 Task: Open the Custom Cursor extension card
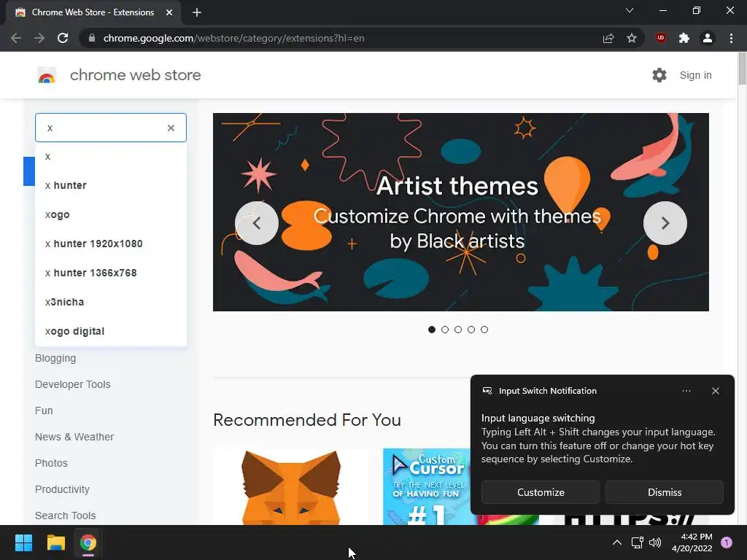tap(426, 486)
